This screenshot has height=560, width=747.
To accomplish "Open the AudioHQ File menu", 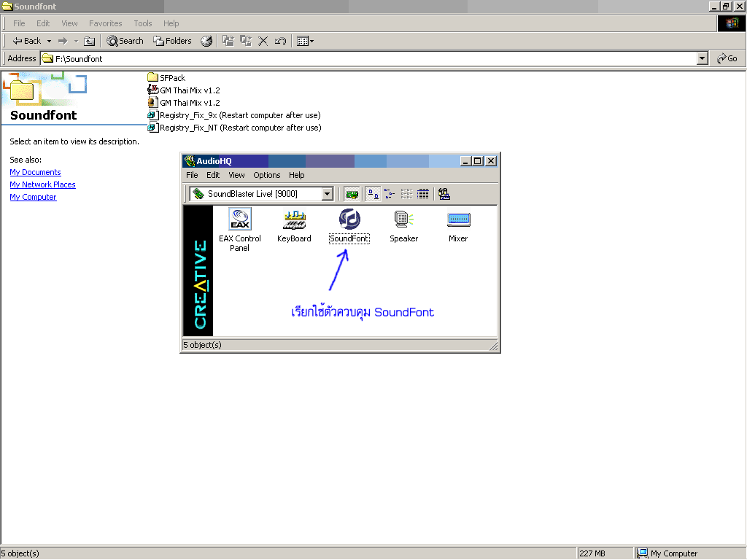I will pos(192,175).
